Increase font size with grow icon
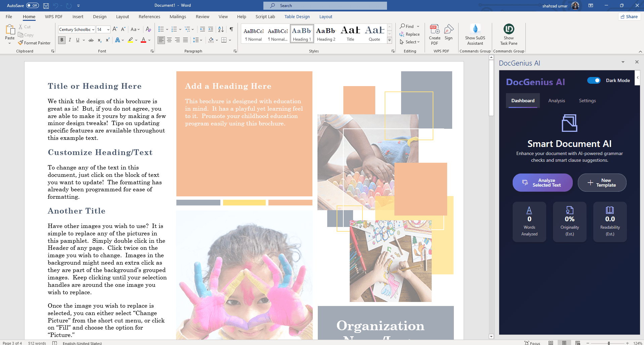This screenshot has height=345, width=644. [115, 29]
